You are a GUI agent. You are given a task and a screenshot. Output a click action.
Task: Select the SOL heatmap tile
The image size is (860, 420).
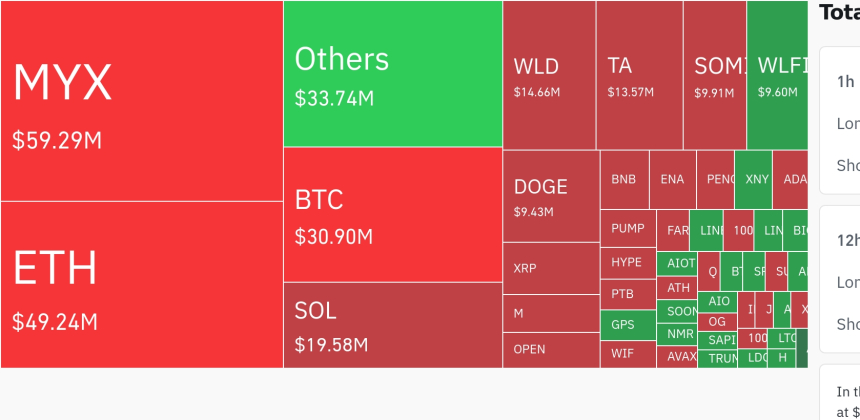(x=392, y=324)
